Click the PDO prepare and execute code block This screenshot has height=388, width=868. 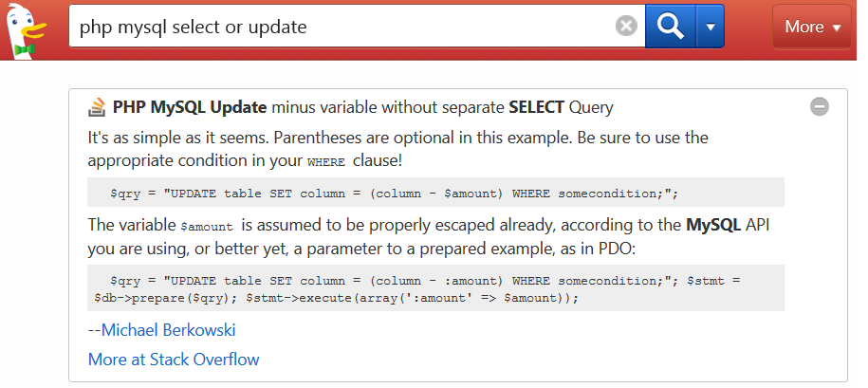(x=435, y=287)
